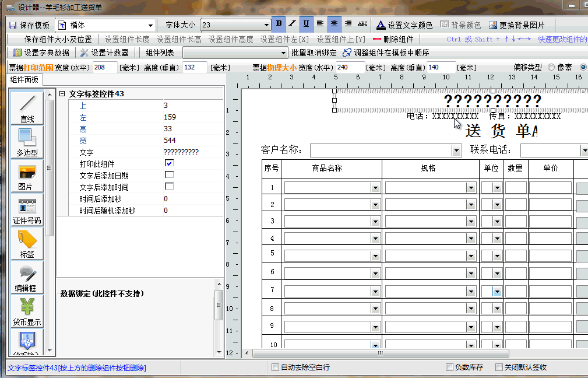Check the 自动去除空白行 option
588x378 pixels.
coord(276,367)
